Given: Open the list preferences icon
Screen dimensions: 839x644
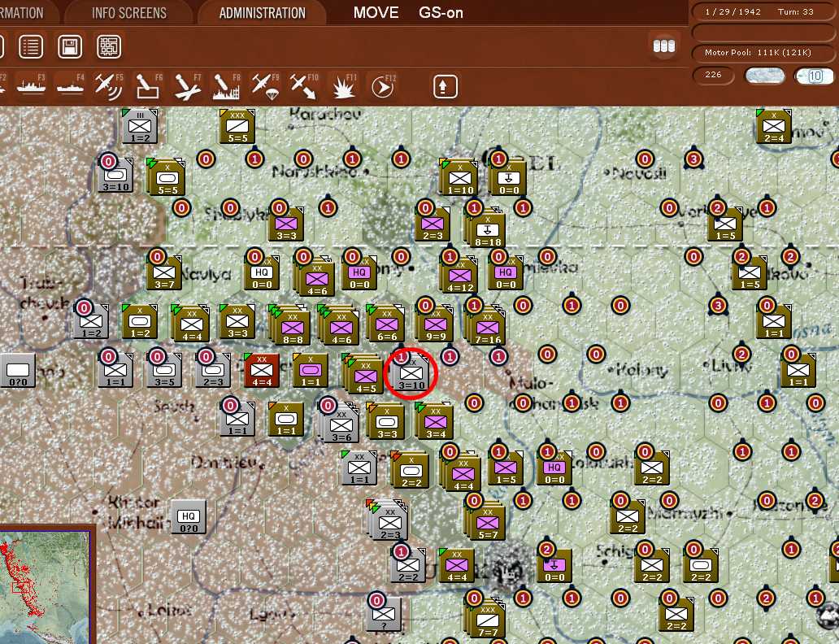Looking at the screenshot, I should pos(31,46).
